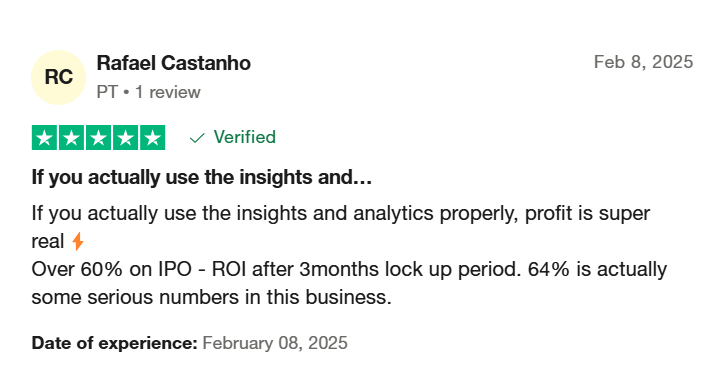Open the bold 'If you actually use the insights and…' title
Viewport: 724px width, 381px height.
click(x=202, y=177)
